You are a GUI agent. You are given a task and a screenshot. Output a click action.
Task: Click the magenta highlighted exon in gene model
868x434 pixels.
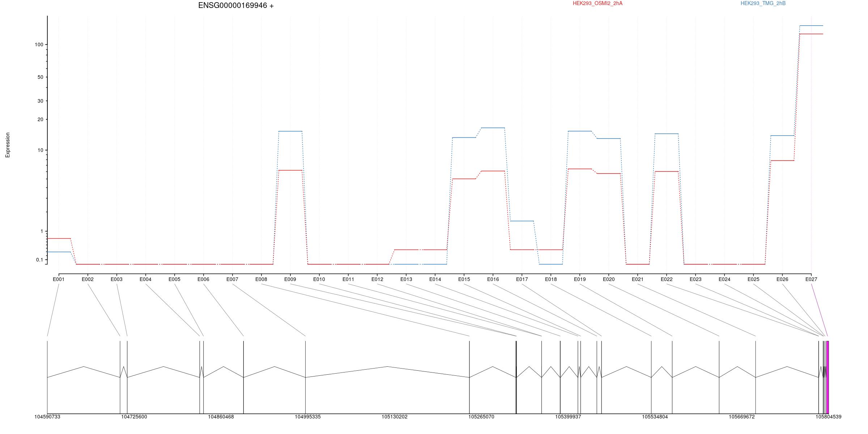click(827, 377)
